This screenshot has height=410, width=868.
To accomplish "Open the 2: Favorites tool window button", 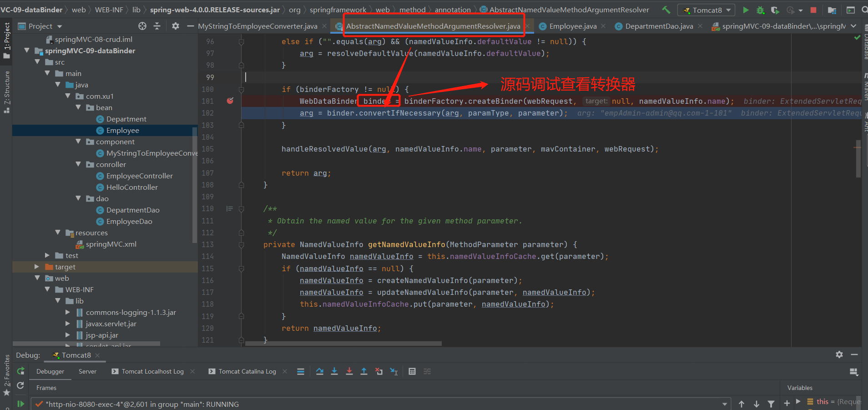I will (6, 374).
